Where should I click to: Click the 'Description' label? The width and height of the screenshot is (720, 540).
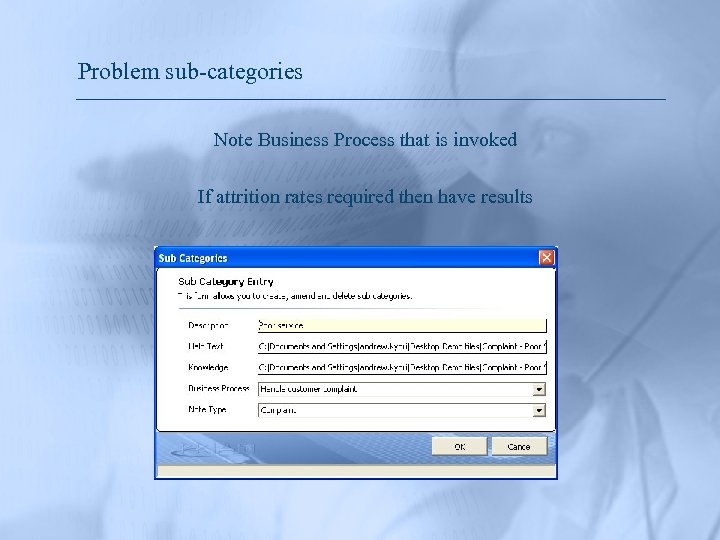[x=208, y=325]
